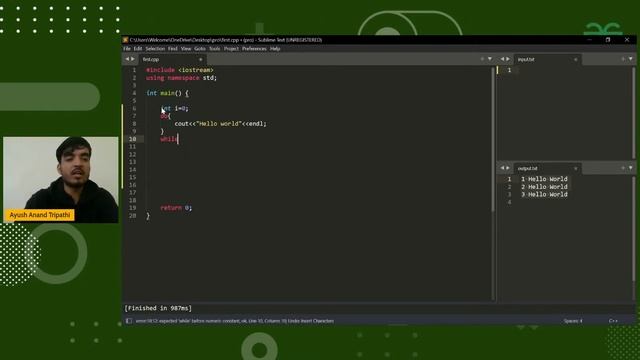Click the 'using namespace std;' code line
Image resolution: width=640 pixels, height=360 pixels.
click(182, 78)
